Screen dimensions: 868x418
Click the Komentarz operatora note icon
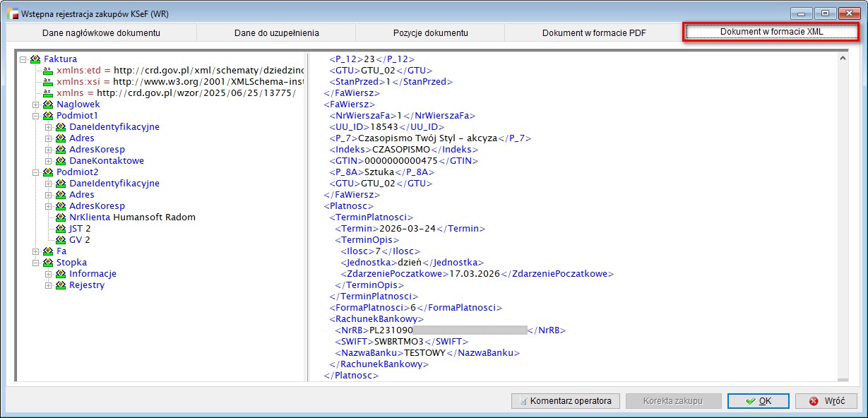[523, 401]
